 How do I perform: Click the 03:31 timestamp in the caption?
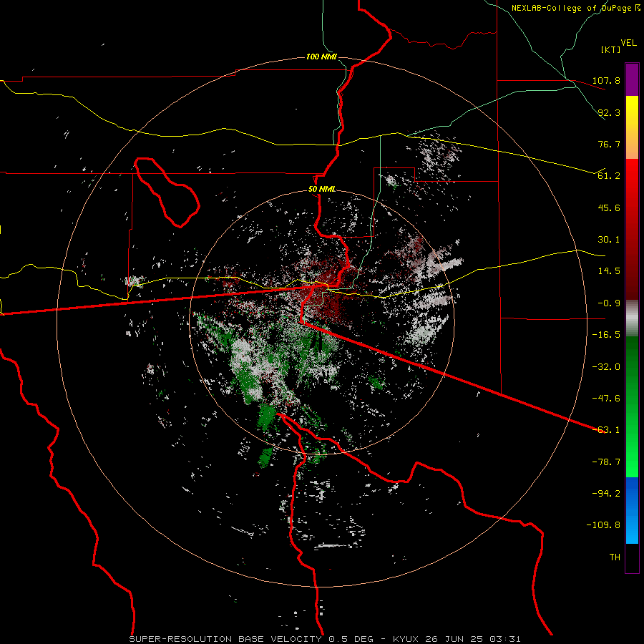pyautogui.click(x=505, y=639)
